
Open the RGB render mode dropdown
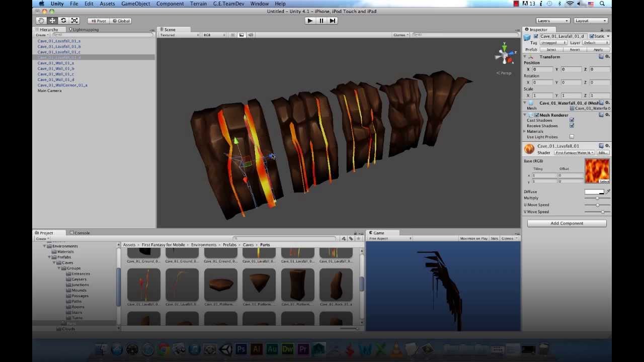point(214,35)
